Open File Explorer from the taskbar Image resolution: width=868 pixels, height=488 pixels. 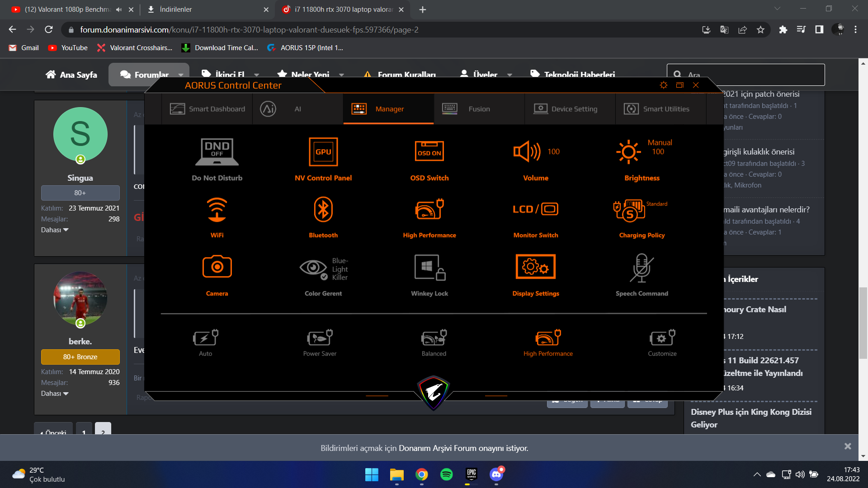[x=396, y=474]
